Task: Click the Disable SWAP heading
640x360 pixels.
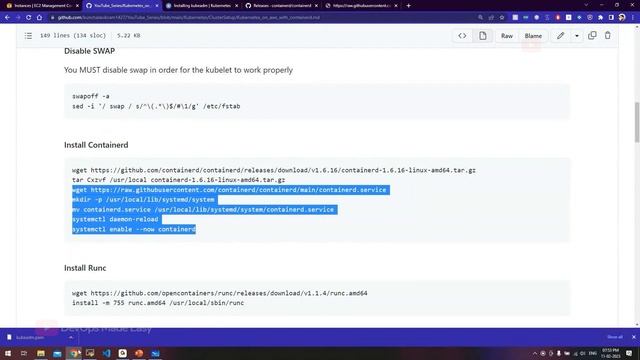Action: click(x=89, y=51)
